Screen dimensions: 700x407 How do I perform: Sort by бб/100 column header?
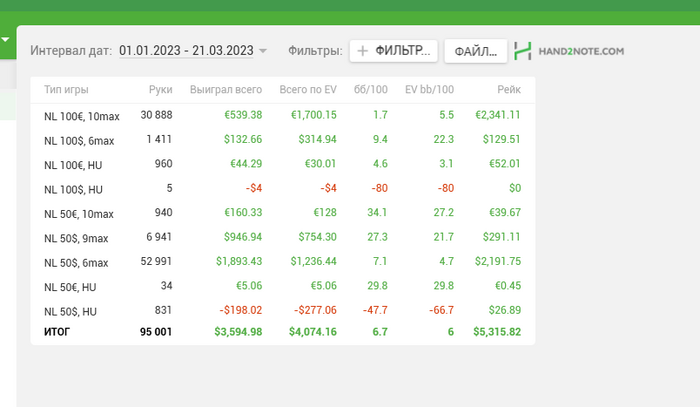tap(371, 90)
